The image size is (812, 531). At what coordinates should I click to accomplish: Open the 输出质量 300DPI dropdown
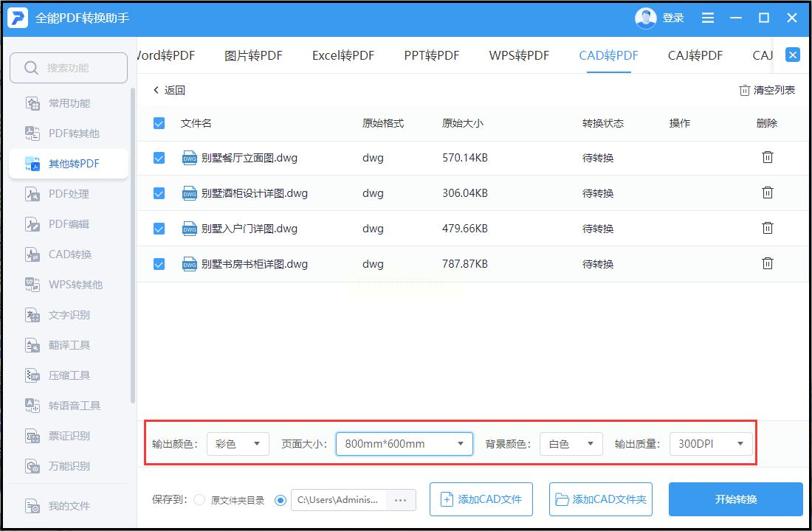click(x=710, y=444)
